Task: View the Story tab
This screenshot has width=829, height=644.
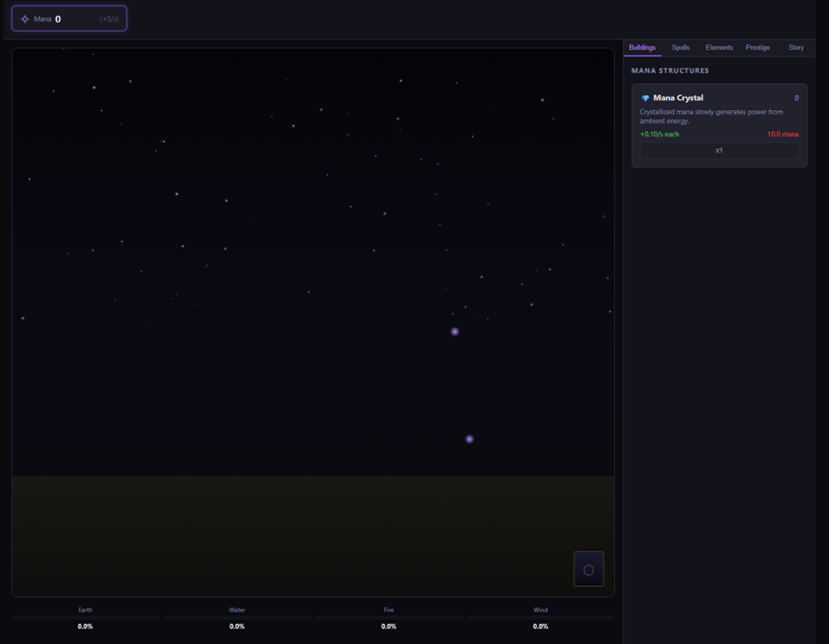Action: click(x=796, y=48)
